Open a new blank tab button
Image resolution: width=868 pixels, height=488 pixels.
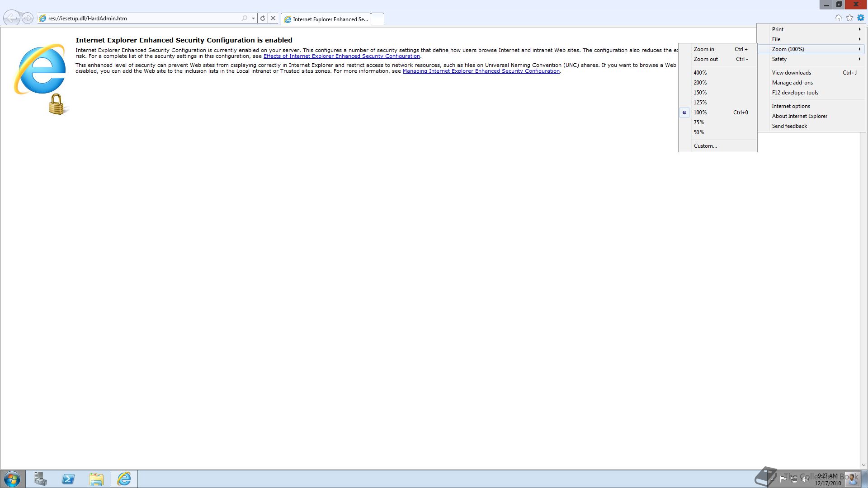click(x=377, y=19)
